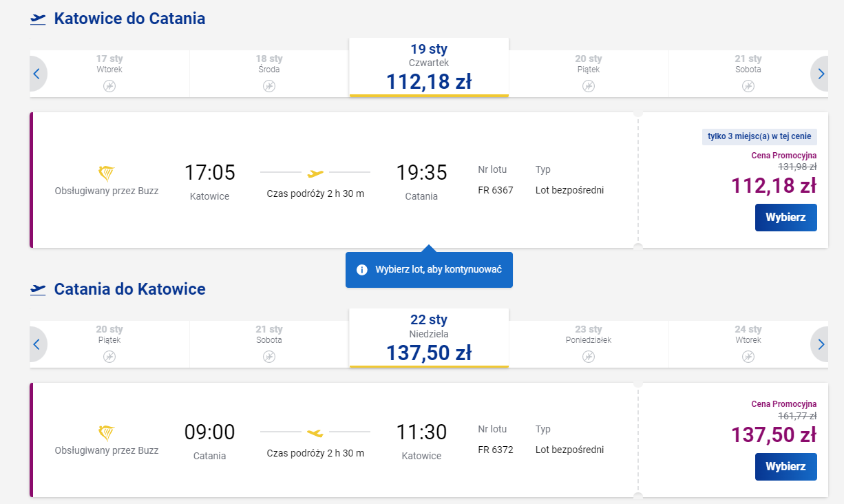Show later return dates with the right arrow
The height and width of the screenshot is (504, 844).
point(821,344)
